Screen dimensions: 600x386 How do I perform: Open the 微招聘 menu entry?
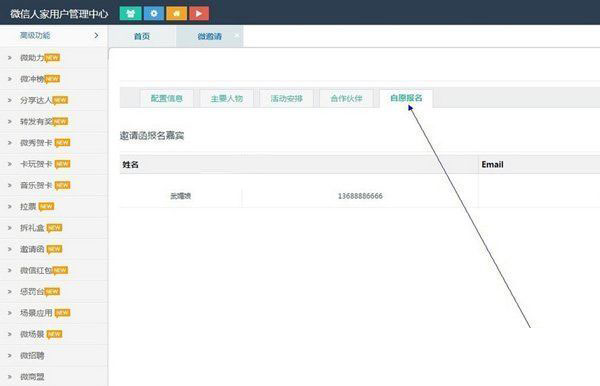pyautogui.click(x=54, y=355)
